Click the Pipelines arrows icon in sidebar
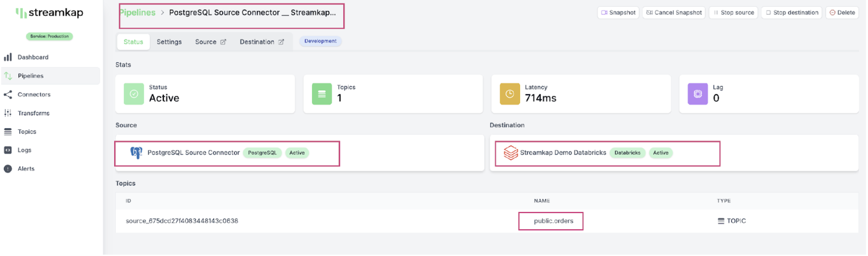This screenshot has width=868, height=256. pyautogui.click(x=8, y=76)
